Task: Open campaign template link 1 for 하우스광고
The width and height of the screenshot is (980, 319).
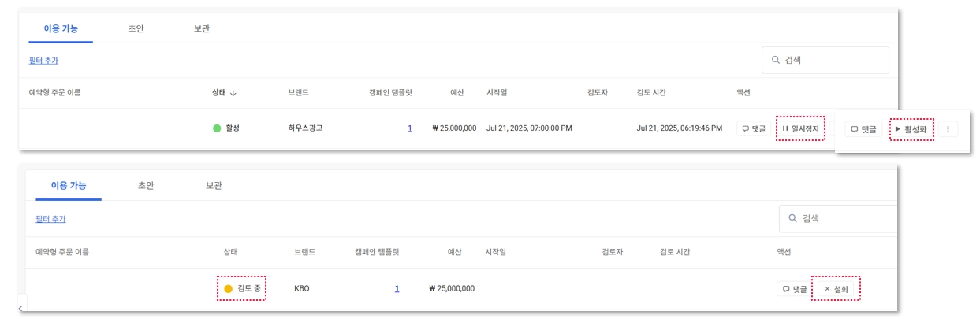Action: [x=409, y=128]
